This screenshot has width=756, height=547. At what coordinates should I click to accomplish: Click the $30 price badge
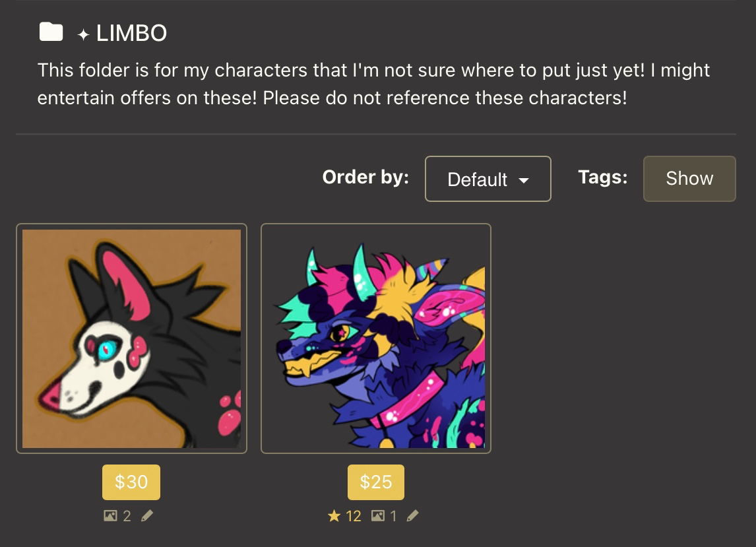click(x=131, y=482)
